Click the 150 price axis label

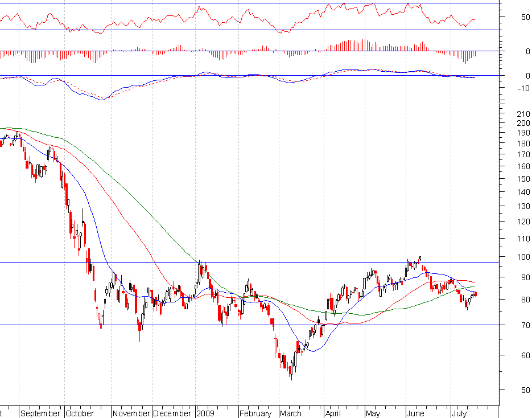[523, 179]
